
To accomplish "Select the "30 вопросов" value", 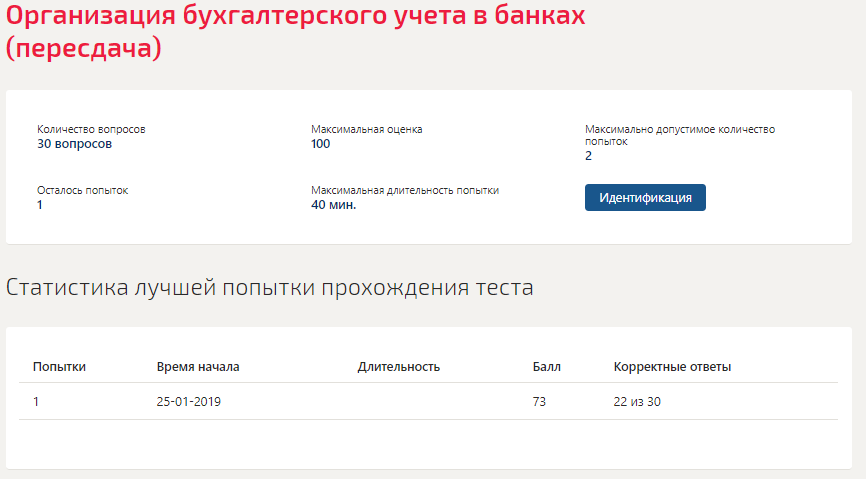I will pyautogui.click(x=74, y=144).
